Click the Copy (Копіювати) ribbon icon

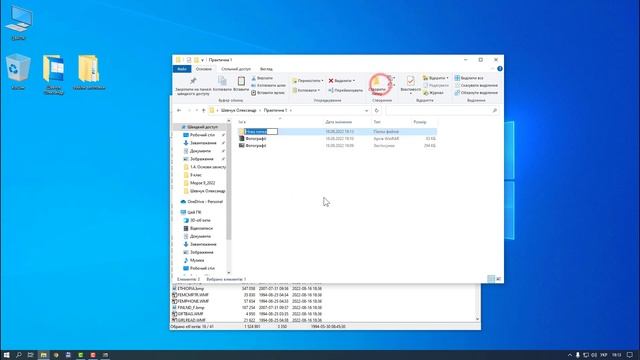222,81
